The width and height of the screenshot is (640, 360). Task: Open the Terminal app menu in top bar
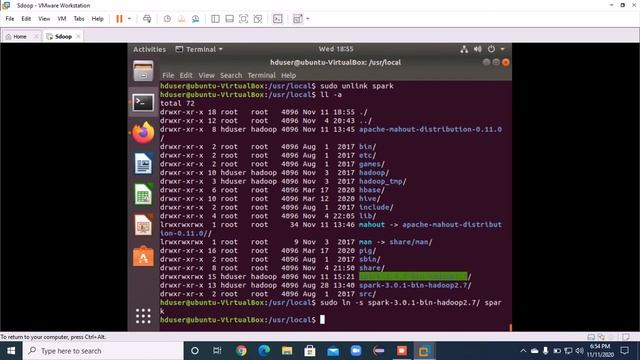click(199, 49)
